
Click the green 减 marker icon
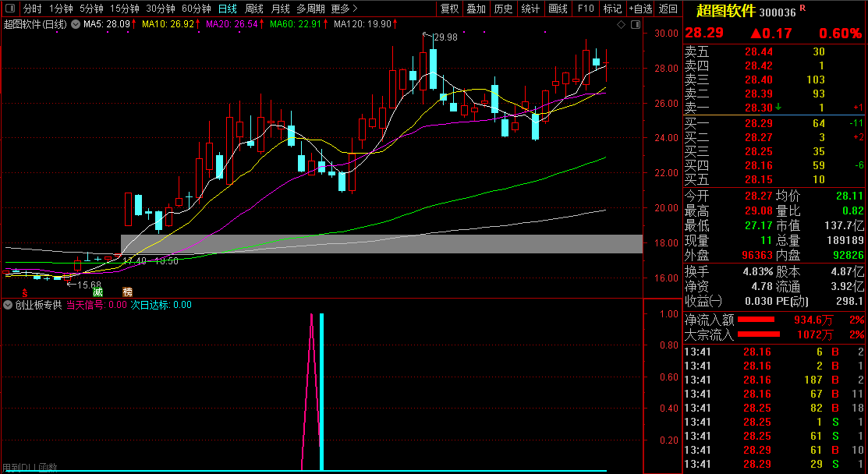click(98, 292)
